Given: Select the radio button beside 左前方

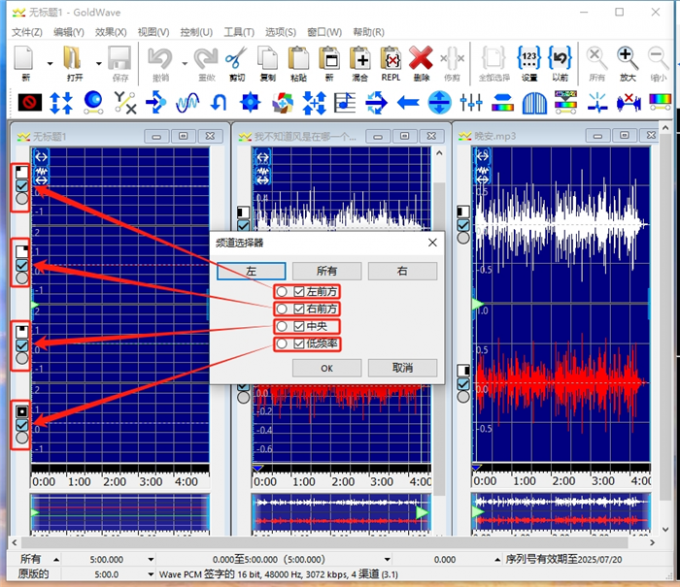Looking at the screenshot, I should pyautogui.click(x=282, y=292).
